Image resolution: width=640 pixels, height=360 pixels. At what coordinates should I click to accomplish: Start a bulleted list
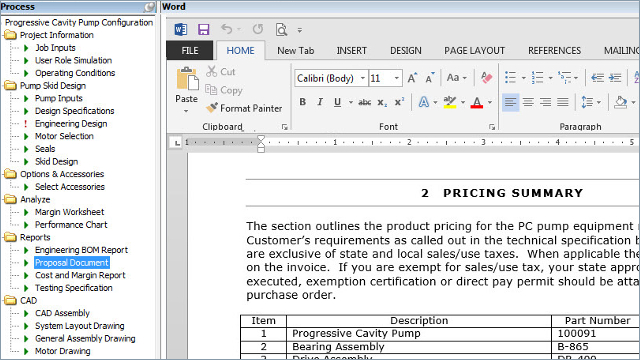(511, 77)
